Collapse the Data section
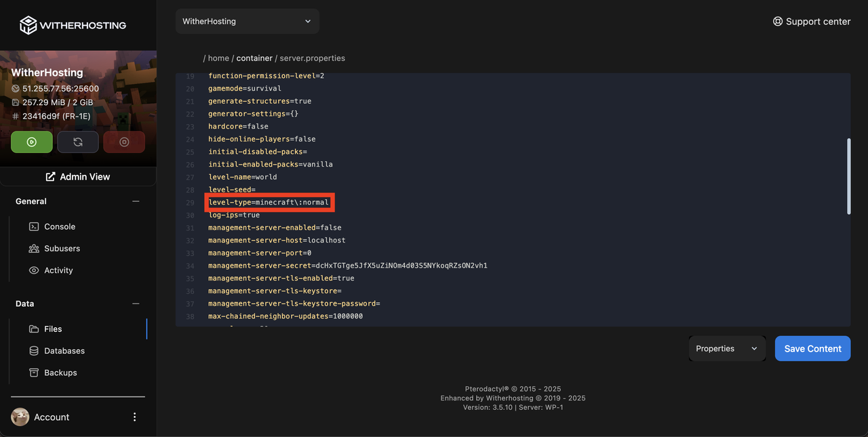Viewport: 868px width, 437px height. 136,304
